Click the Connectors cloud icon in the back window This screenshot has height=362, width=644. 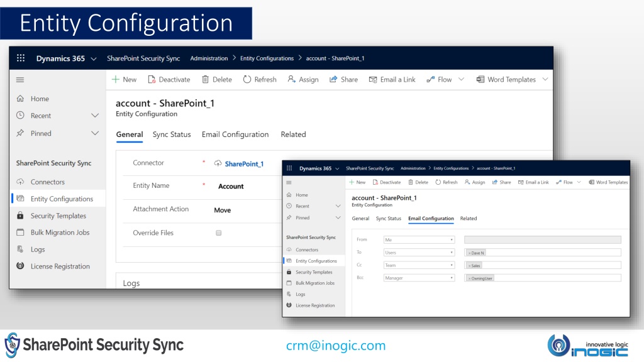pyautogui.click(x=20, y=182)
